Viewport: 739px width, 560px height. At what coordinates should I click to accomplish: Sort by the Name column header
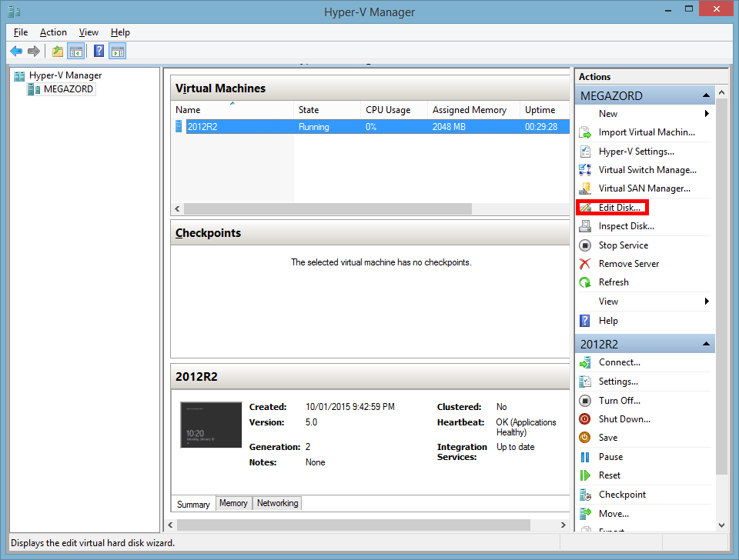pyautogui.click(x=232, y=110)
